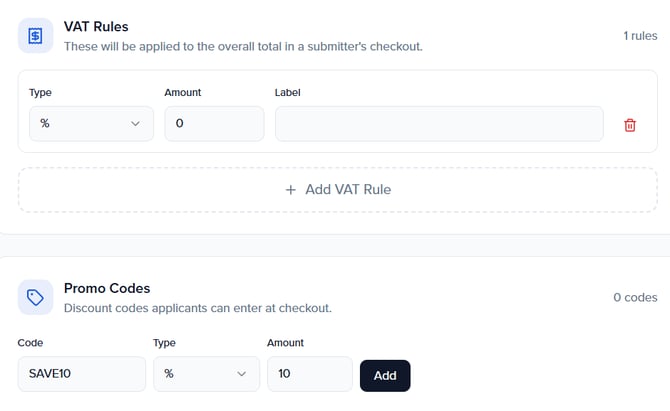Click the Add VAT Rule text
The image size is (670, 411).
(349, 190)
